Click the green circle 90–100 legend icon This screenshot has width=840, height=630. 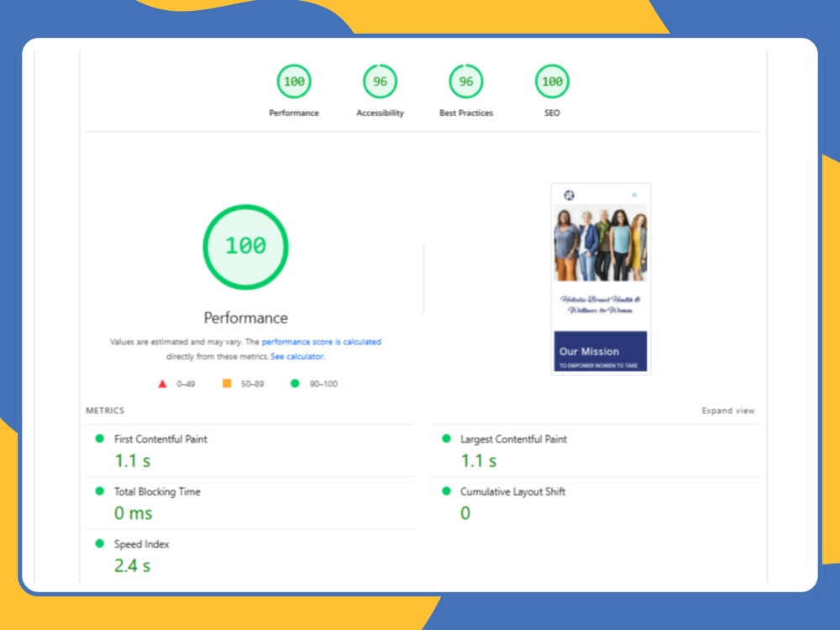(295, 384)
